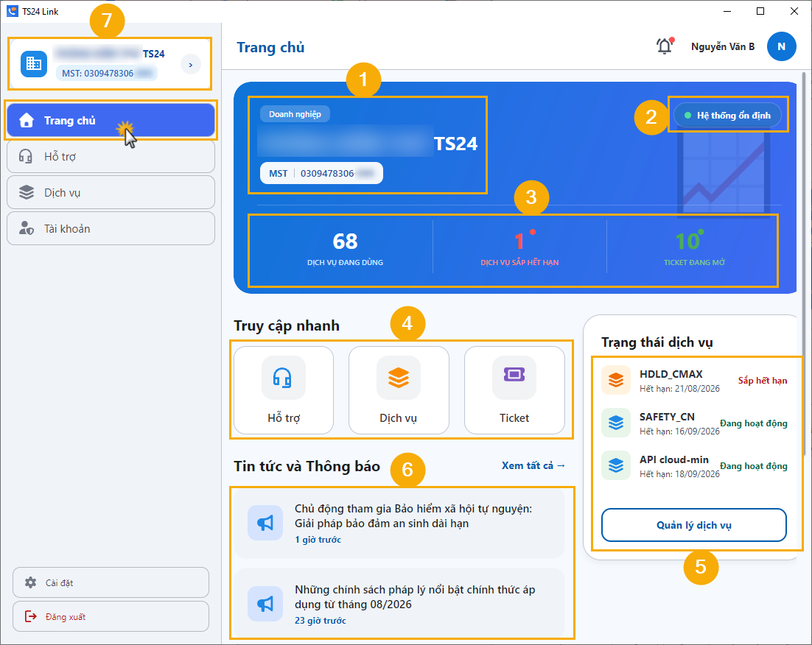Click orange layers icon of HDLD_CMAX
The width and height of the screenshot is (812, 645).
616,380
